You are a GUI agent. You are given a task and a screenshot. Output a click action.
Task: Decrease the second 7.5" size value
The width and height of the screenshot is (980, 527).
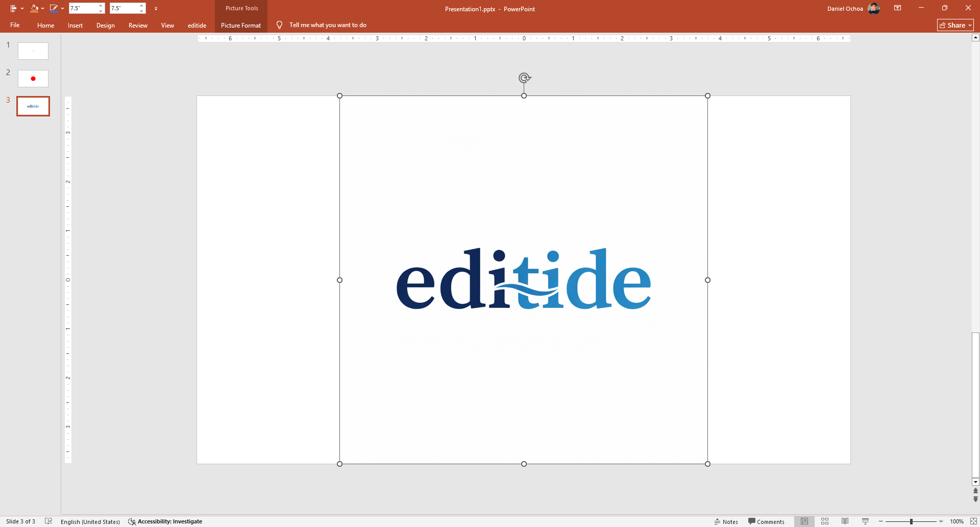(x=142, y=11)
